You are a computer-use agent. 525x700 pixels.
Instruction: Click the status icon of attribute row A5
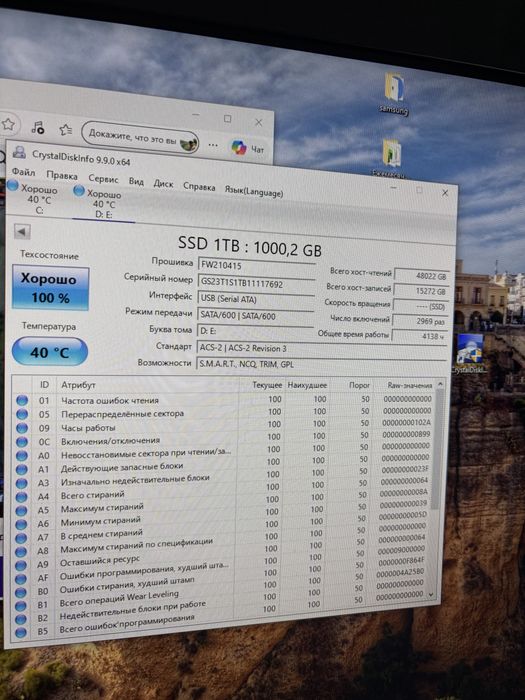pos(21,511)
